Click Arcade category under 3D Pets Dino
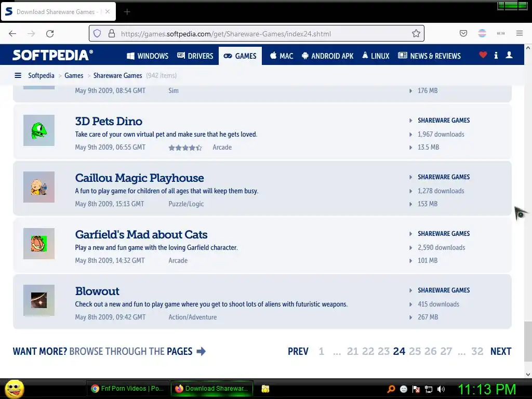The height and width of the screenshot is (399, 532). coord(222,147)
